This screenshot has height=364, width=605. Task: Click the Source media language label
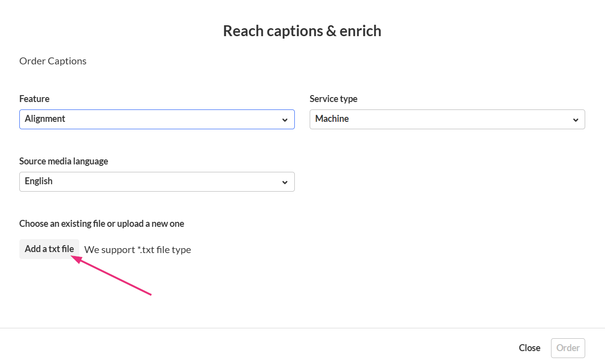click(63, 161)
